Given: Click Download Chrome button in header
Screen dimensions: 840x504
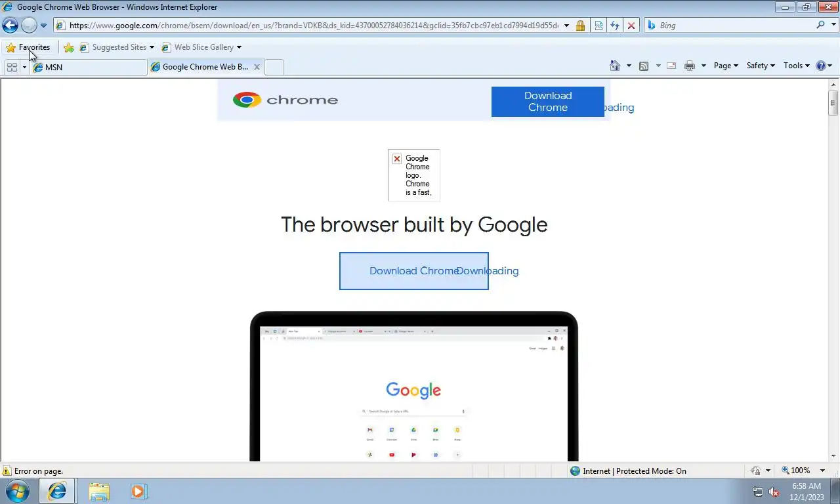Looking at the screenshot, I should pyautogui.click(x=548, y=102).
